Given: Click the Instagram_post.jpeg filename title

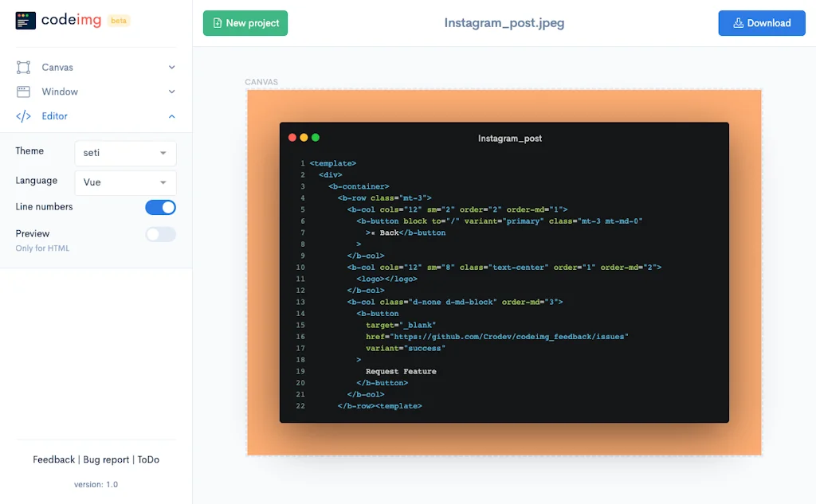Looking at the screenshot, I should click(x=504, y=23).
